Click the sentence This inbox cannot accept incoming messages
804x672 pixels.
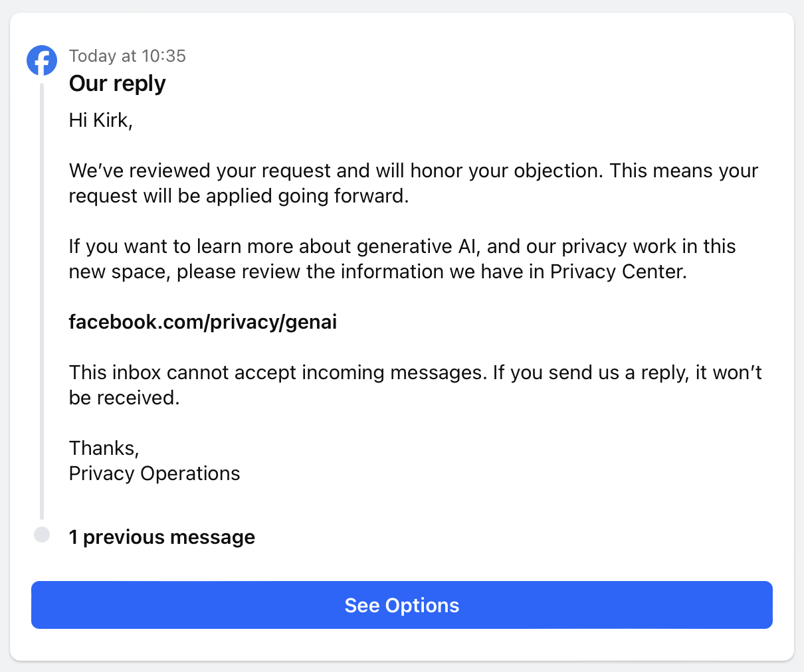tap(278, 373)
